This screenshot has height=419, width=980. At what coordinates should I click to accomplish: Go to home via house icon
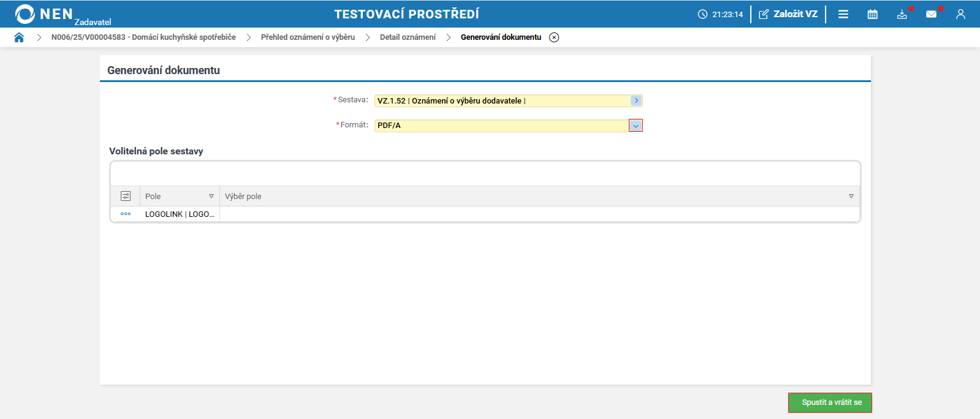pos(19,37)
